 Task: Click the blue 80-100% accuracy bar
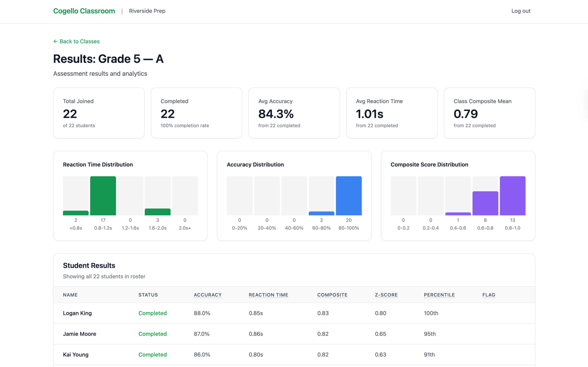348,196
